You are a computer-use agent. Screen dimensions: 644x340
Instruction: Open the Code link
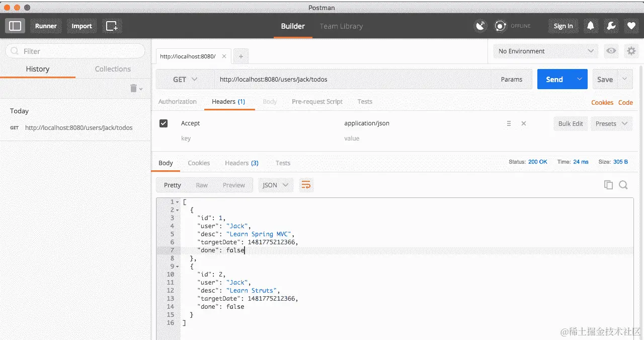tap(625, 102)
